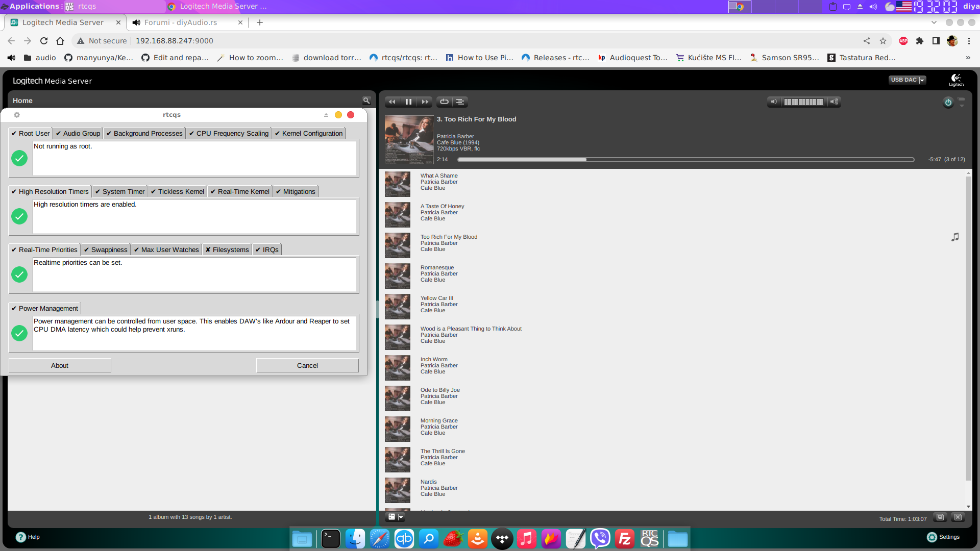This screenshot has width=980, height=551.
Task: Toggle shuffle mode in player
Action: (460, 102)
